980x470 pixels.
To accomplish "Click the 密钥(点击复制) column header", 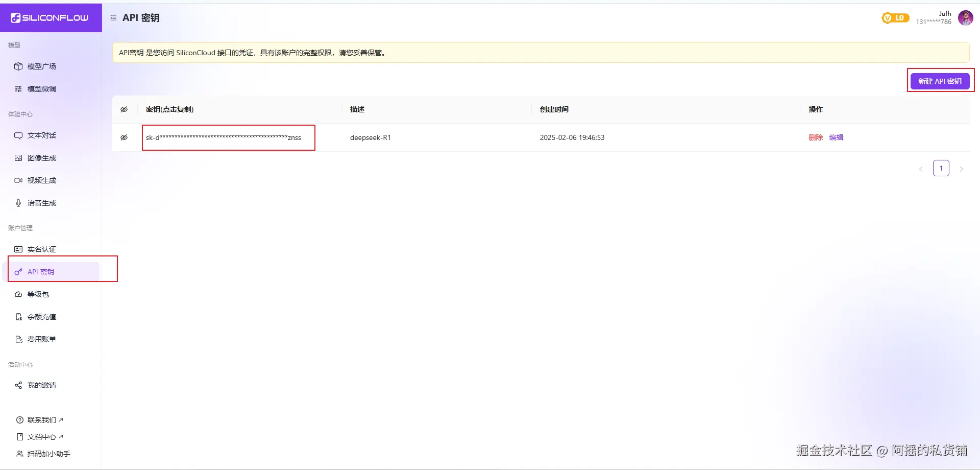I will (x=169, y=109).
